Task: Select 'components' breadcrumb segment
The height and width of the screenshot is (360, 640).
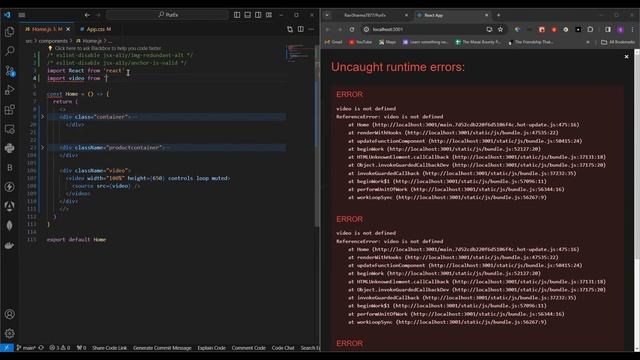Action: [x=53, y=41]
